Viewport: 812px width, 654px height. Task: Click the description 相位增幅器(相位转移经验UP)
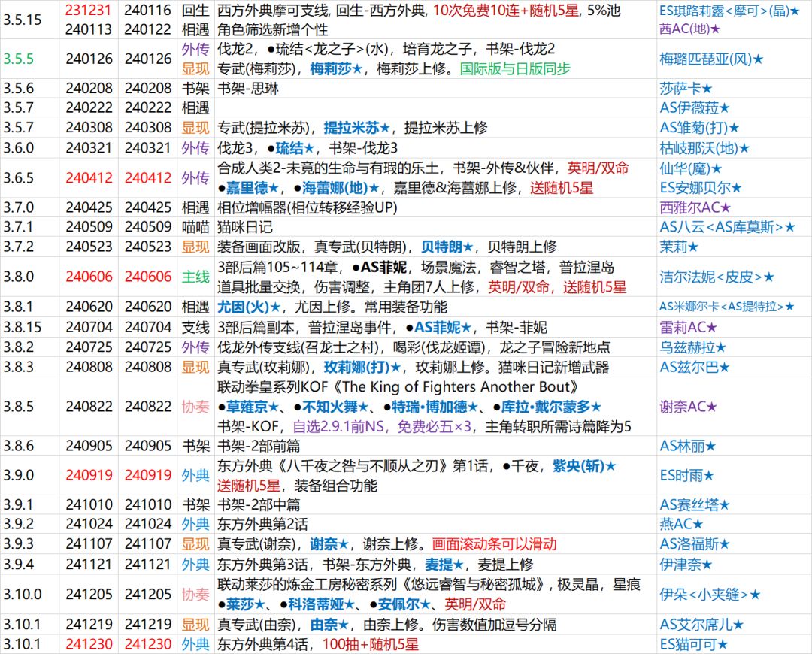pyautogui.click(x=307, y=207)
